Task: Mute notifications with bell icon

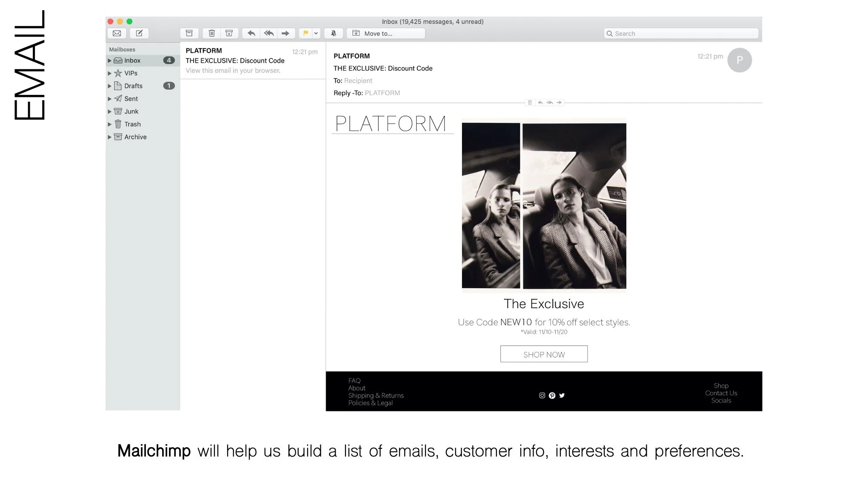Action: (334, 33)
